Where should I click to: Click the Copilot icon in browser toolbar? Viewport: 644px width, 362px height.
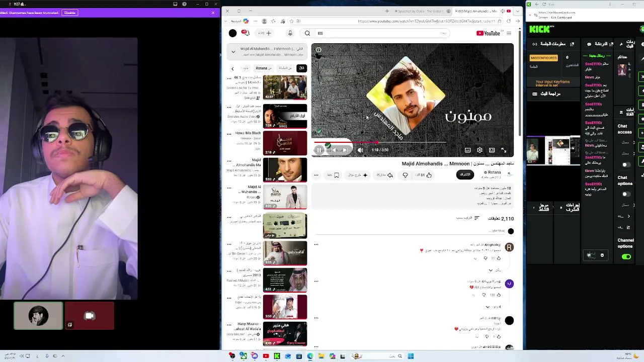246,21
